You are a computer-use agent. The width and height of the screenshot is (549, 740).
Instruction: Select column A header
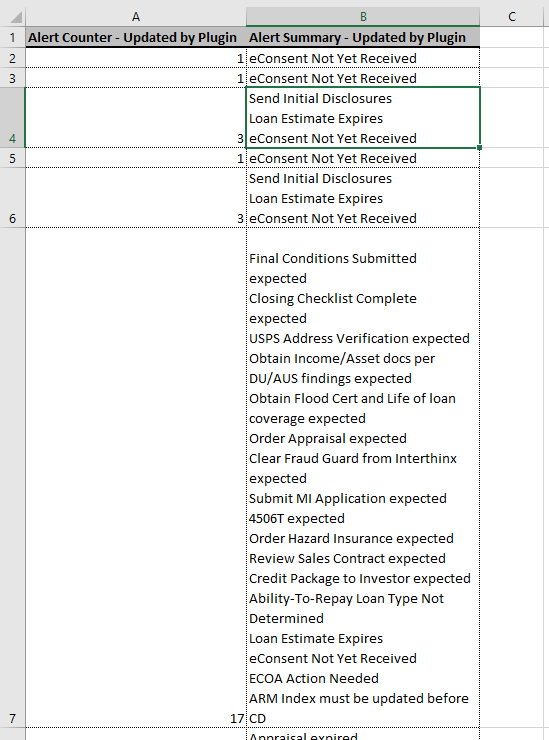pyautogui.click(x=136, y=17)
